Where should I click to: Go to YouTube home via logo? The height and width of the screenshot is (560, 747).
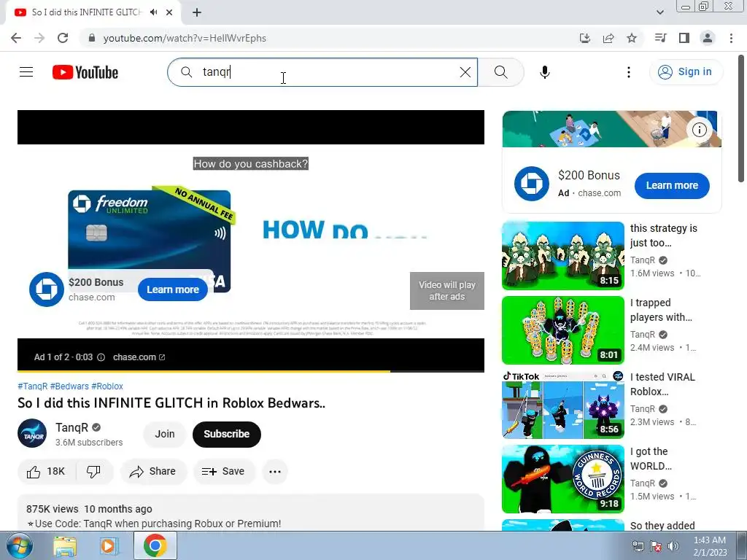coord(85,72)
